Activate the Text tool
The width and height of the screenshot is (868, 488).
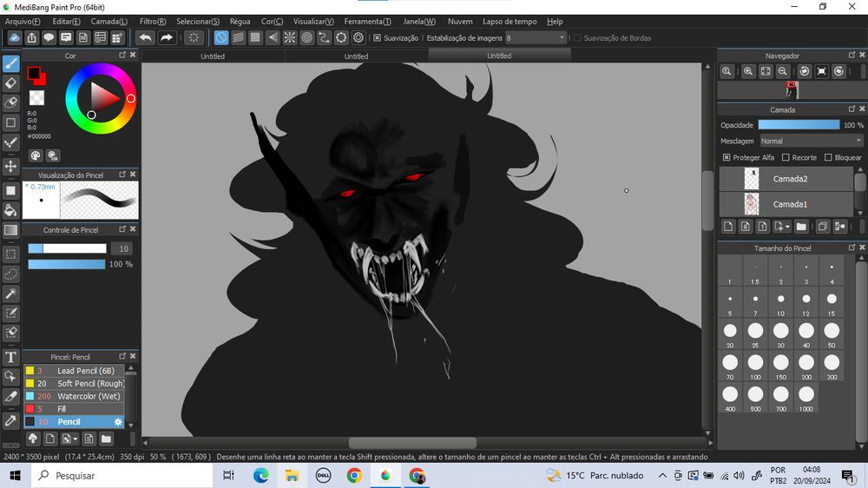[x=11, y=357]
